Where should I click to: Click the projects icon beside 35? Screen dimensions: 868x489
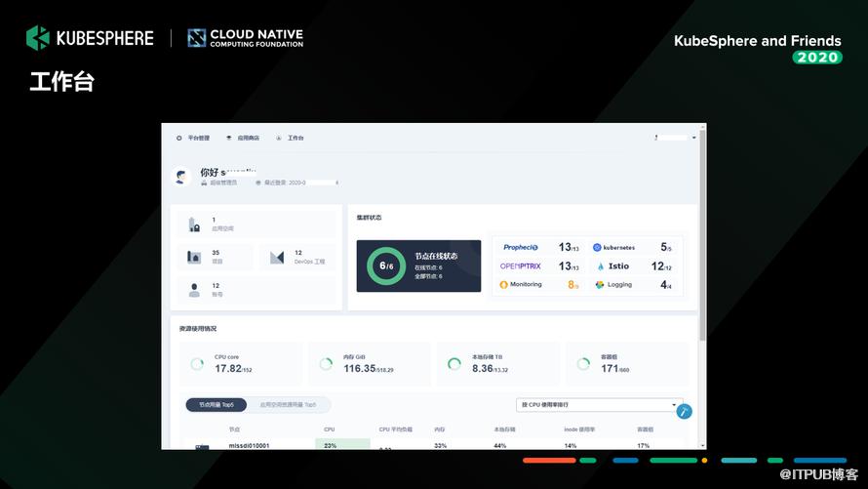point(194,257)
